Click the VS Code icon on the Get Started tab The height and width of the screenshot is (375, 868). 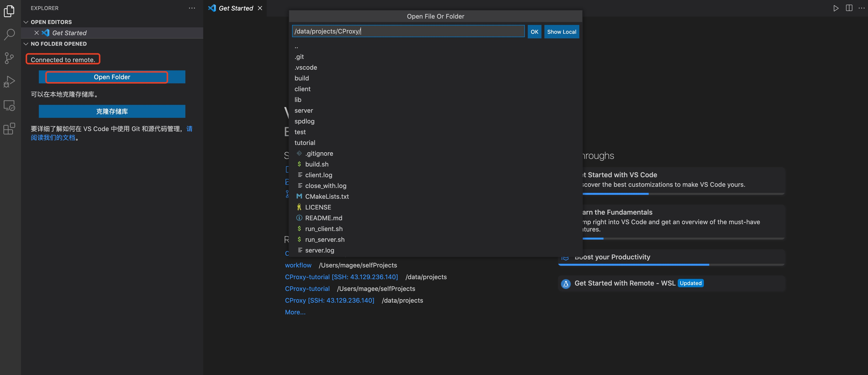[212, 8]
